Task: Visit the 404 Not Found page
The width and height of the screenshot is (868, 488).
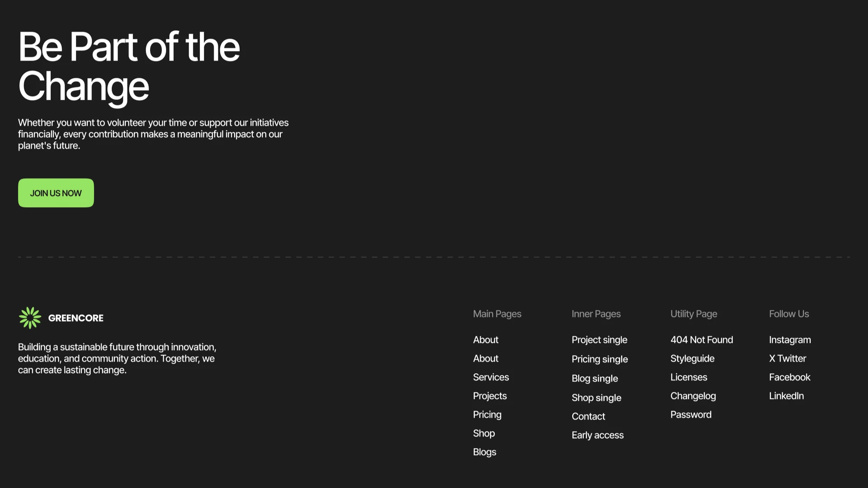Action: tap(702, 340)
